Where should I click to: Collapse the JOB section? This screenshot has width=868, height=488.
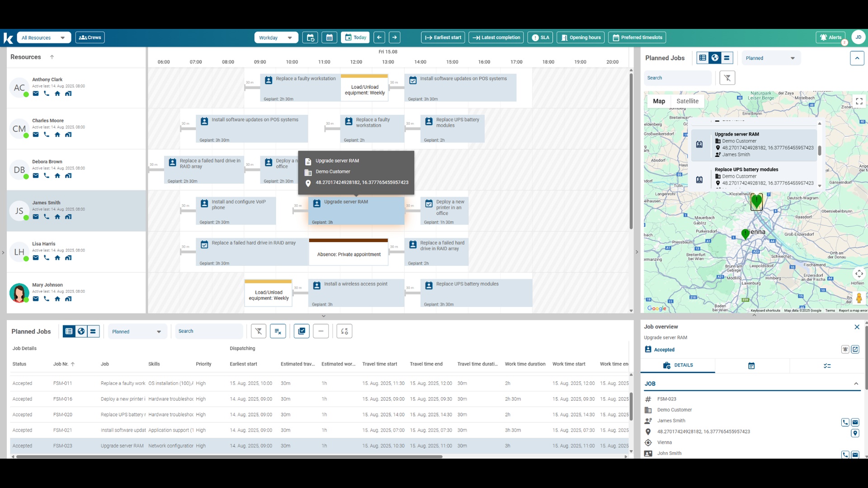[856, 384]
